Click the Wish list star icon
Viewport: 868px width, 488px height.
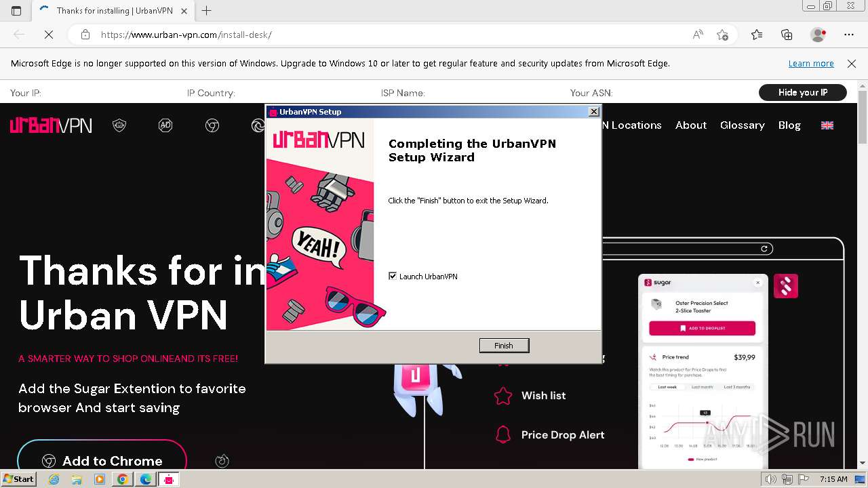503,396
